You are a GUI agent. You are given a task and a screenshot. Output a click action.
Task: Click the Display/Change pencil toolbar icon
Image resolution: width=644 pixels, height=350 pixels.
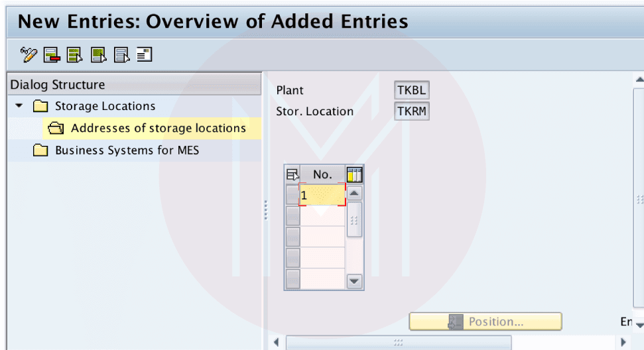pyautogui.click(x=29, y=54)
